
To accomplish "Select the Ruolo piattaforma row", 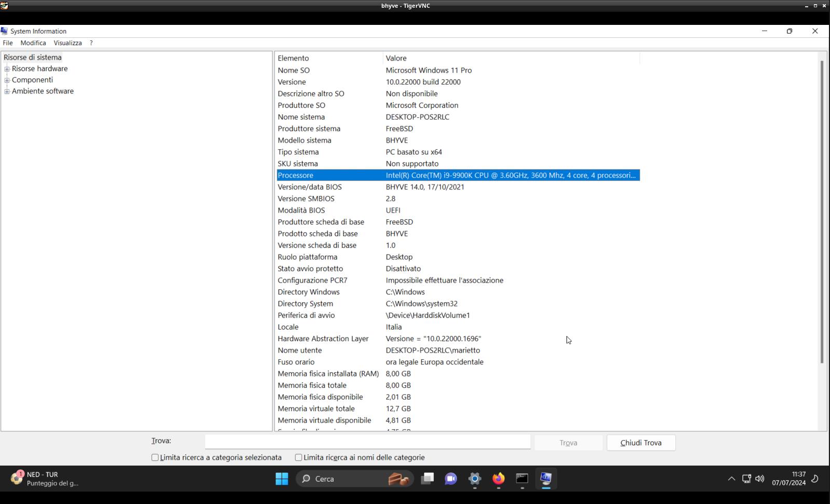I will pyautogui.click(x=458, y=257).
